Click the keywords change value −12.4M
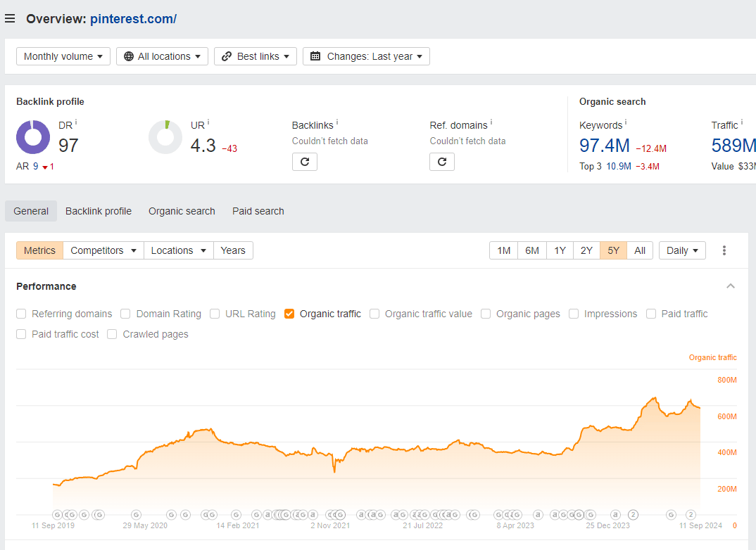 coord(651,148)
